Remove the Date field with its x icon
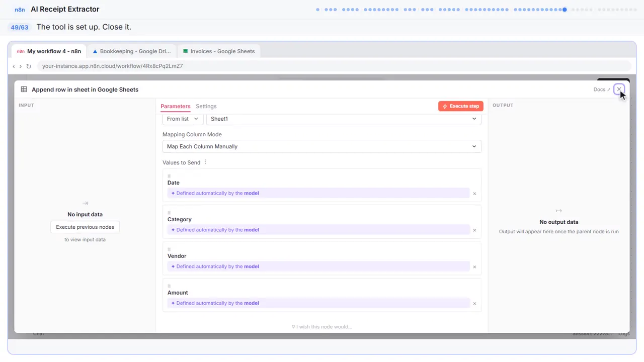The height and width of the screenshot is (362, 644). 474,194
